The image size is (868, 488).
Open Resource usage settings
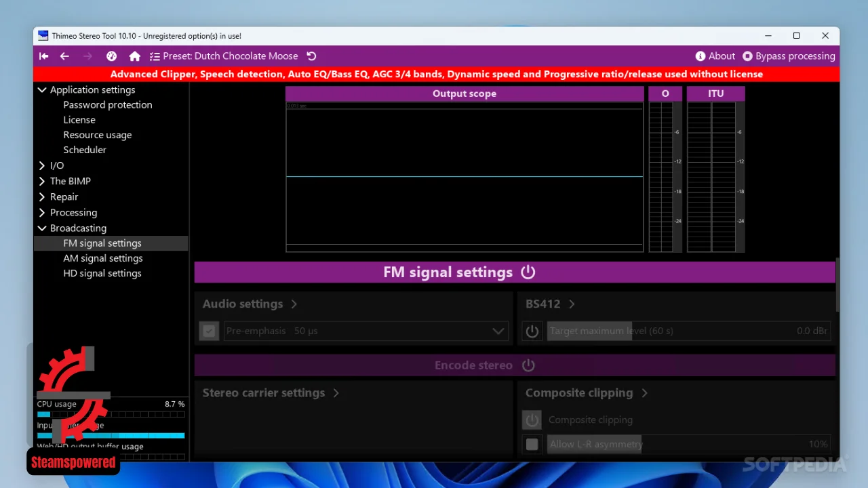coord(98,135)
